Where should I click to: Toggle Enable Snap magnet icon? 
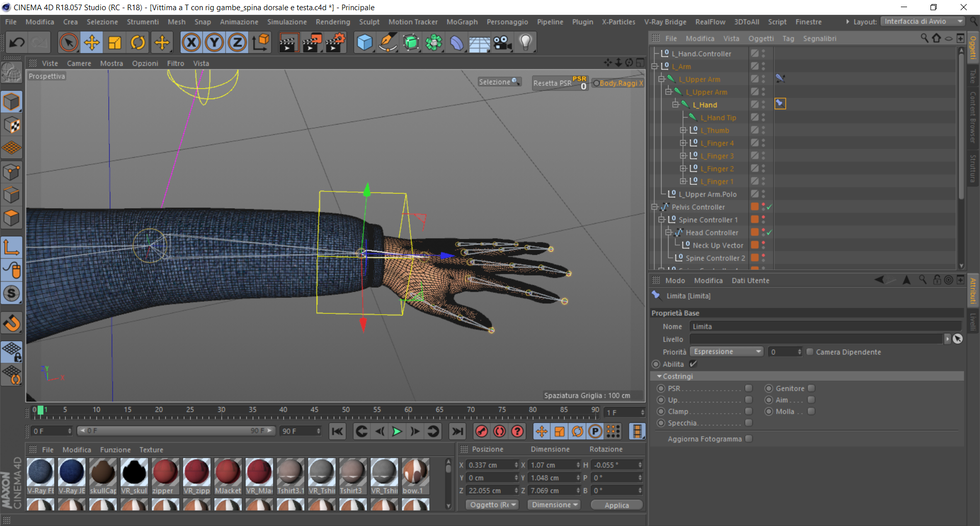point(12,323)
